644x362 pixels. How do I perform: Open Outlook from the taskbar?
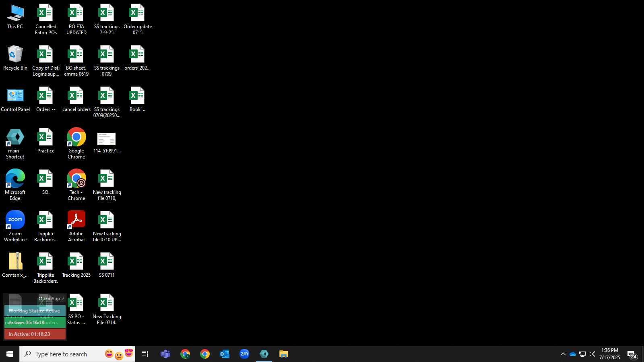[x=225, y=354]
